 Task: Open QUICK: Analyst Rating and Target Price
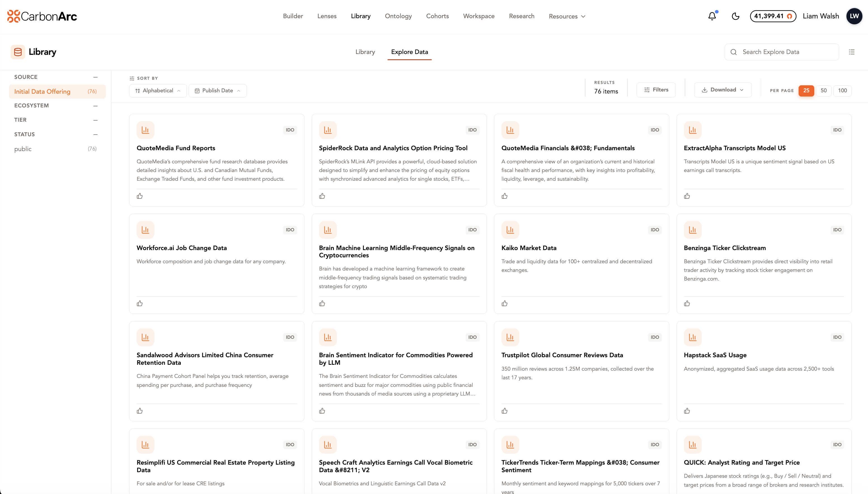(742, 462)
